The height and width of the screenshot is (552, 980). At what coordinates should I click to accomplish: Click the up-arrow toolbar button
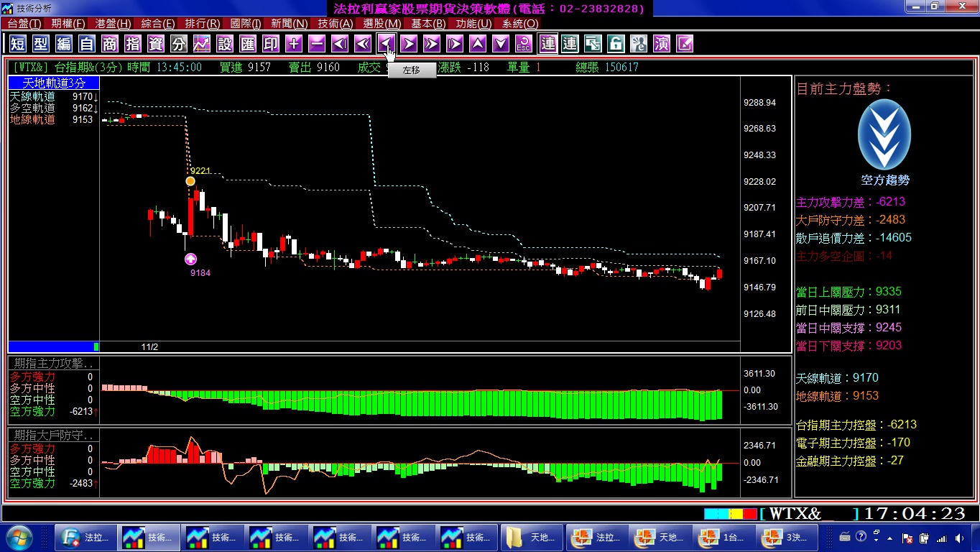point(478,44)
